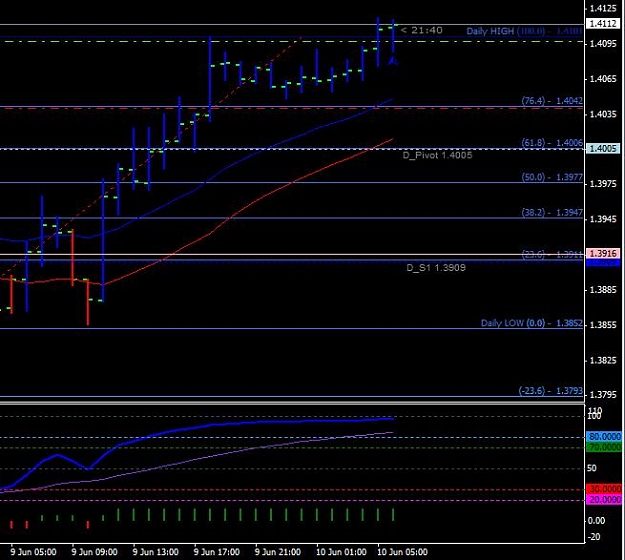Click the 'D_Pivot 1.4005' label
The width and height of the screenshot is (625, 560).
click(x=437, y=155)
